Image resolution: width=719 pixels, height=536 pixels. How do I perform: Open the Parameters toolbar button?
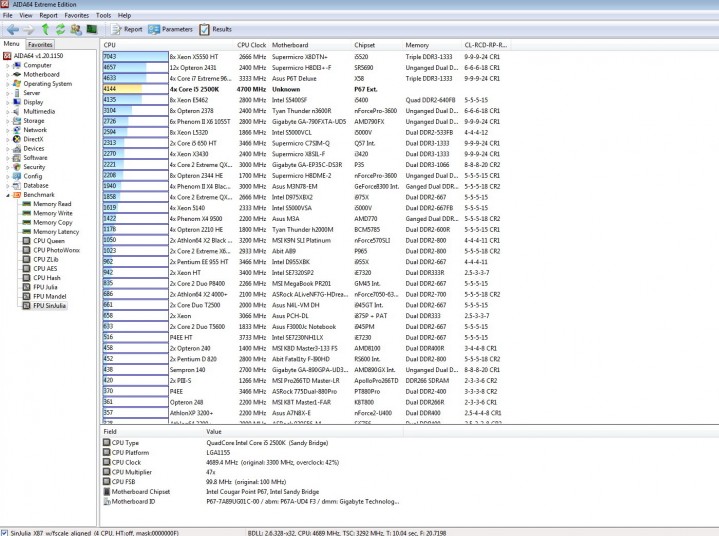click(x=170, y=29)
